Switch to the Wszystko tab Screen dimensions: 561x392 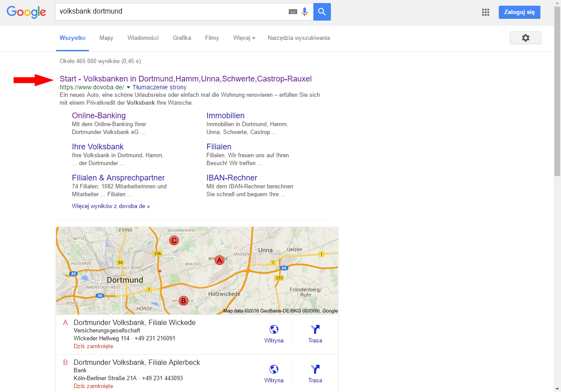point(72,38)
